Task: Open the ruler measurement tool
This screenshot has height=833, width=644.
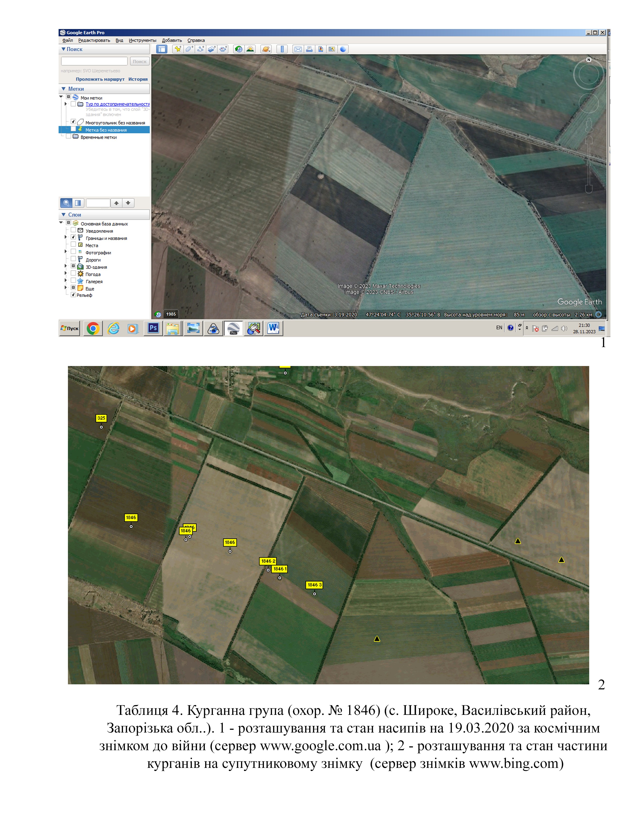Action: [x=282, y=49]
